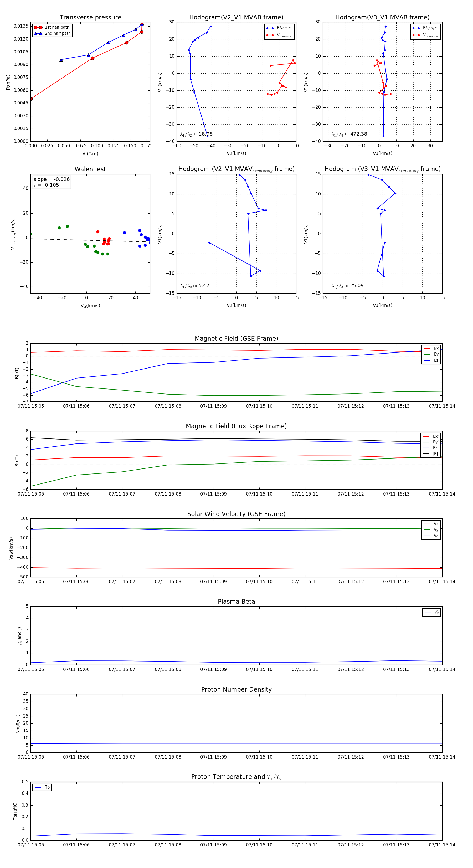Click the "Magnetic Field (GSE Frame)" title

(x=236, y=339)
